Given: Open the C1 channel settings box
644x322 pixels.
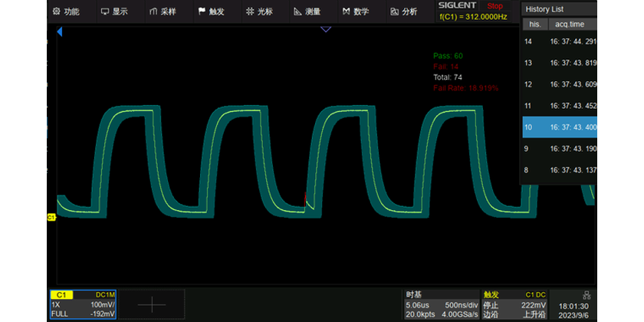Looking at the screenshot, I should (x=82, y=304).
